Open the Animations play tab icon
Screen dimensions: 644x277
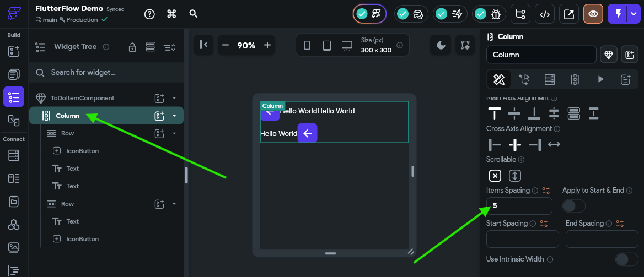point(600,79)
